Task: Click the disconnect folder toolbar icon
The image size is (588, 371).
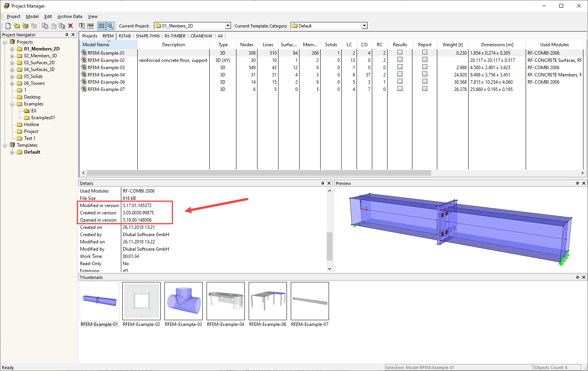Action: tap(34, 26)
